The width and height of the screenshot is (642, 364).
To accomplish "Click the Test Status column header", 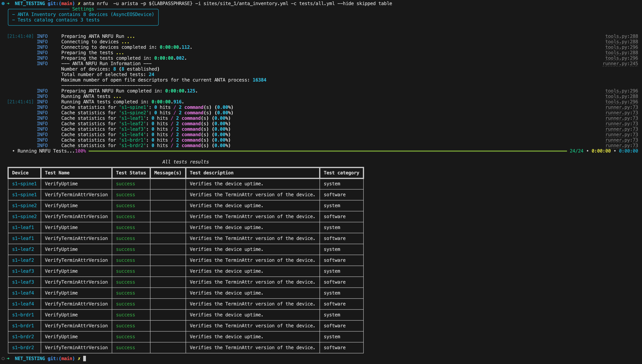I will tap(131, 173).
